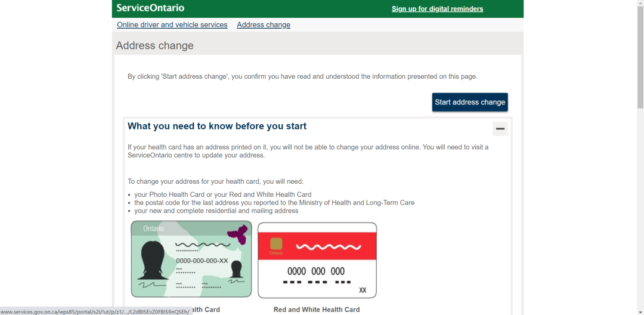Select the confirmation text about Start address change

pyautogui.click(x=303, y=76)
